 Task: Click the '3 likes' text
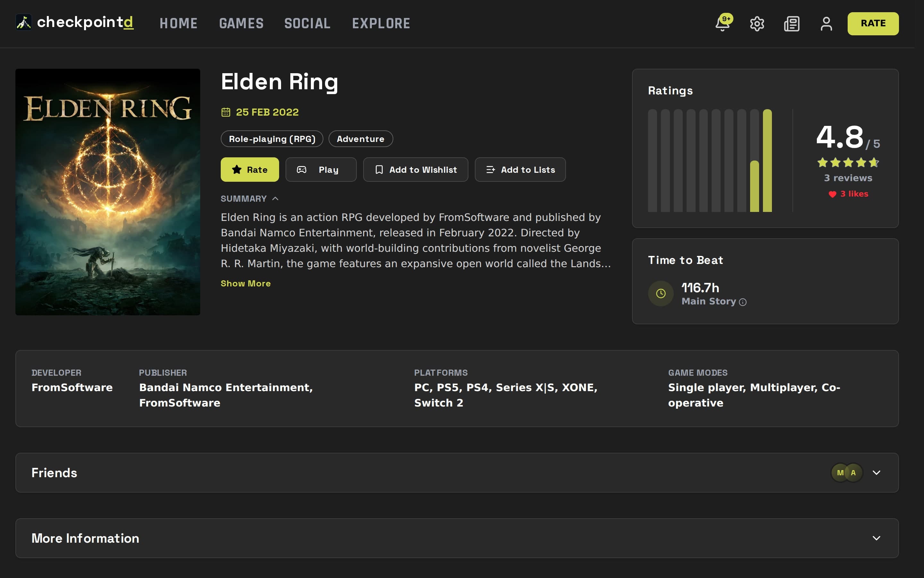[854, 194]
